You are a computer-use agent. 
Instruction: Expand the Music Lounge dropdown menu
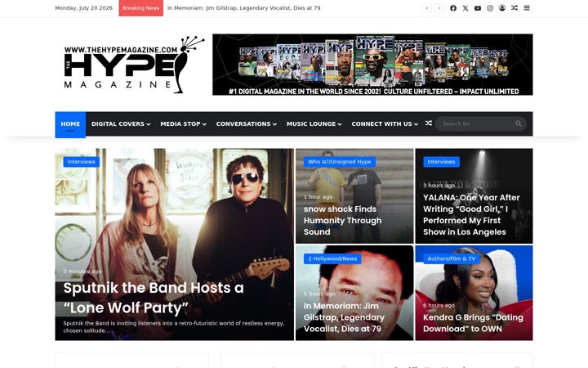[314, 124]
